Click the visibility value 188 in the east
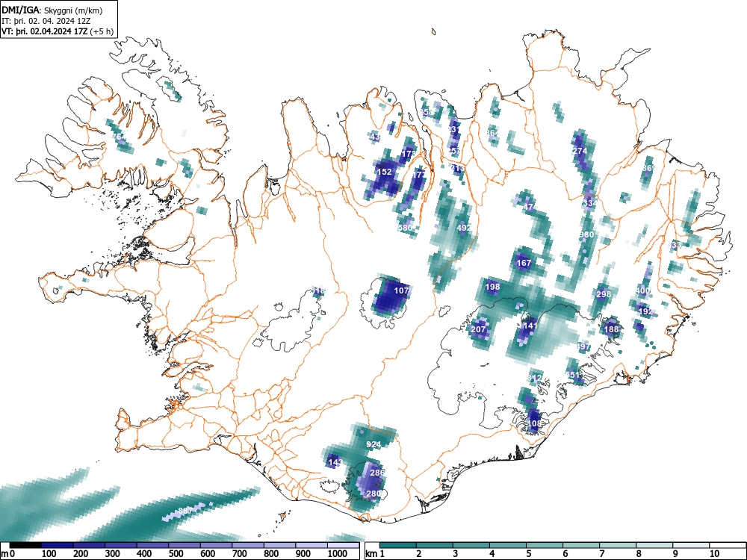Image resolution: width=747 pixels, height=560 pixels. pyautogui.click(x=611, y=329)
